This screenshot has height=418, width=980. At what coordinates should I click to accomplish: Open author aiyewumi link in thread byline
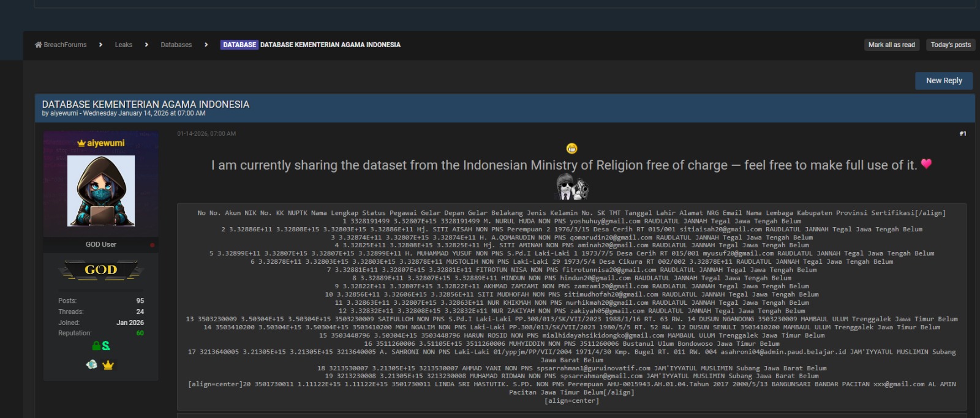pos(64,113)
